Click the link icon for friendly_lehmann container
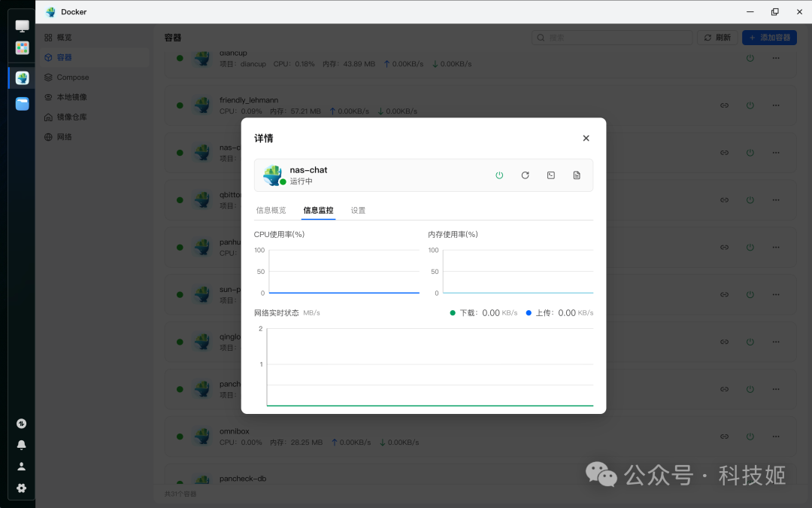 [724, 105]
